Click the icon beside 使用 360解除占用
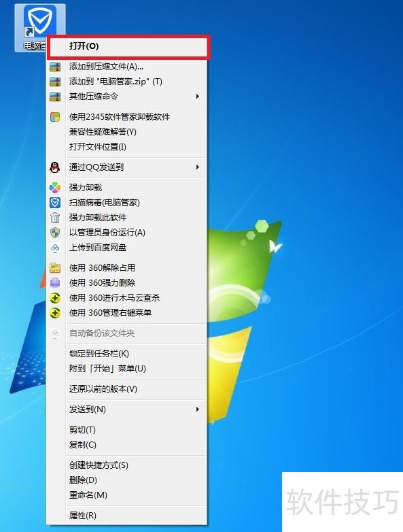Image resolution: width=403 pixels, height=532 pixels. (55, 267)
